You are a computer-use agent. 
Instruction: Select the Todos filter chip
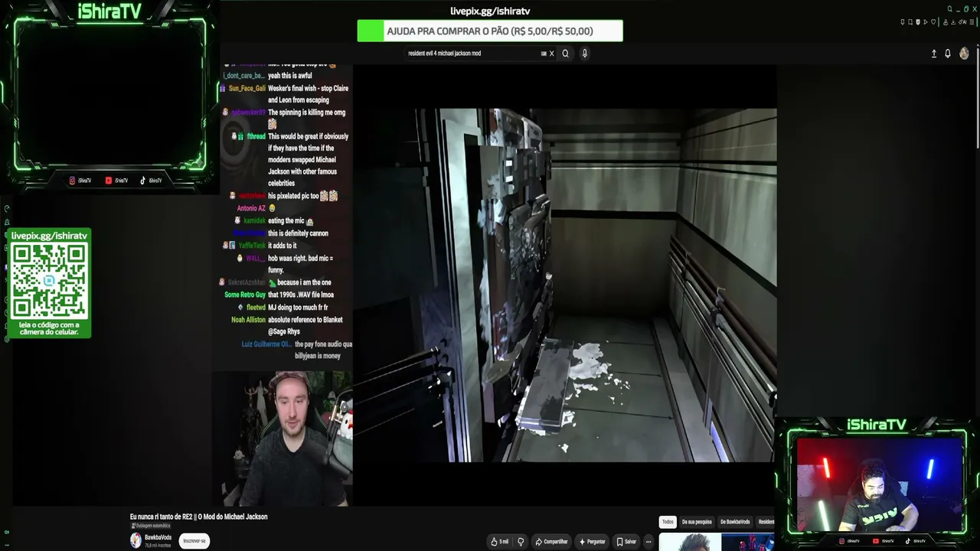[x=668, y=522]
